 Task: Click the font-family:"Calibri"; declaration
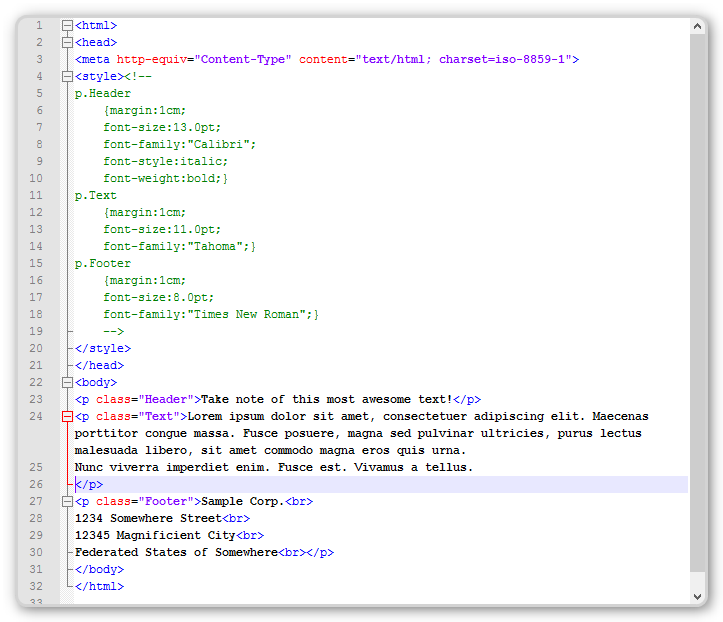pyautogui.click(x=179, y=144)
